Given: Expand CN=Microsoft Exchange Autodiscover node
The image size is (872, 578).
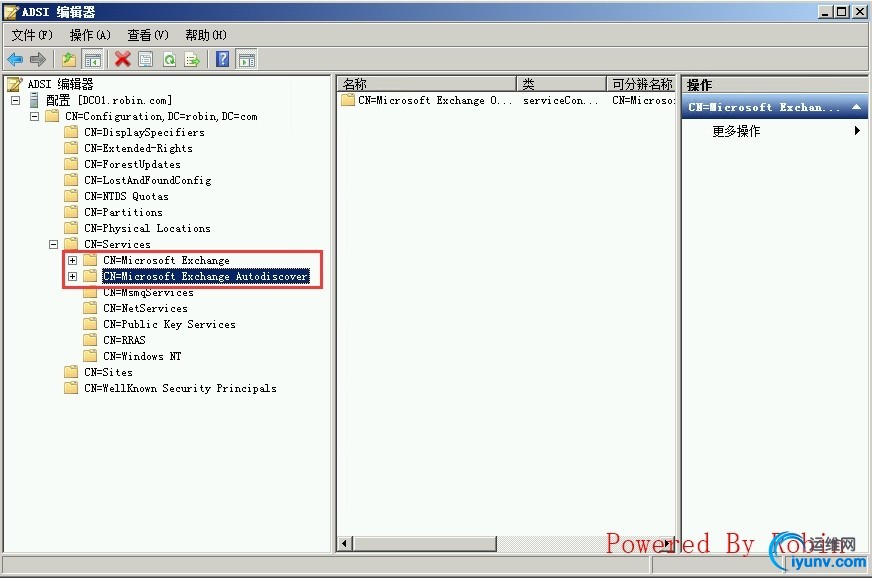Looking at the screenshot, I should click(x=72, y=276).
